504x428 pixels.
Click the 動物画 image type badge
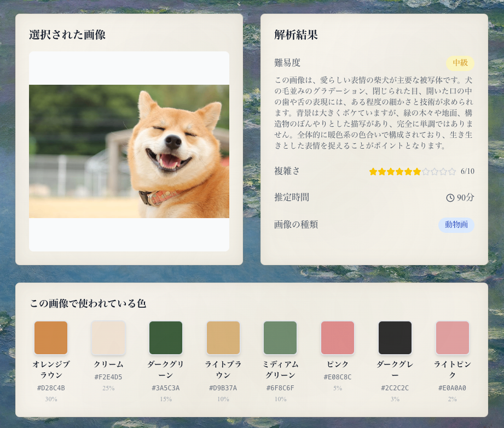(x=456, y=225)
